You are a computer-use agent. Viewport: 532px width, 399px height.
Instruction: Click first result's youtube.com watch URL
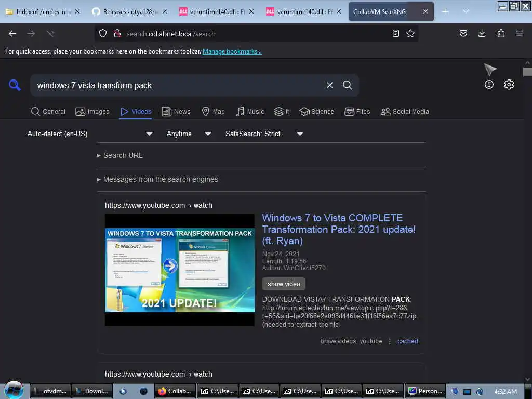(x=158, y=205)
